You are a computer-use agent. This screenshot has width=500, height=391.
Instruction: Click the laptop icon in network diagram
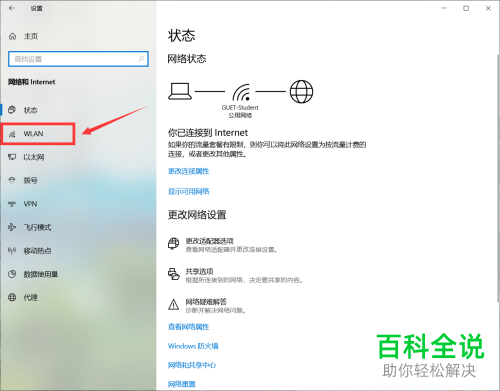click(180, 91)
